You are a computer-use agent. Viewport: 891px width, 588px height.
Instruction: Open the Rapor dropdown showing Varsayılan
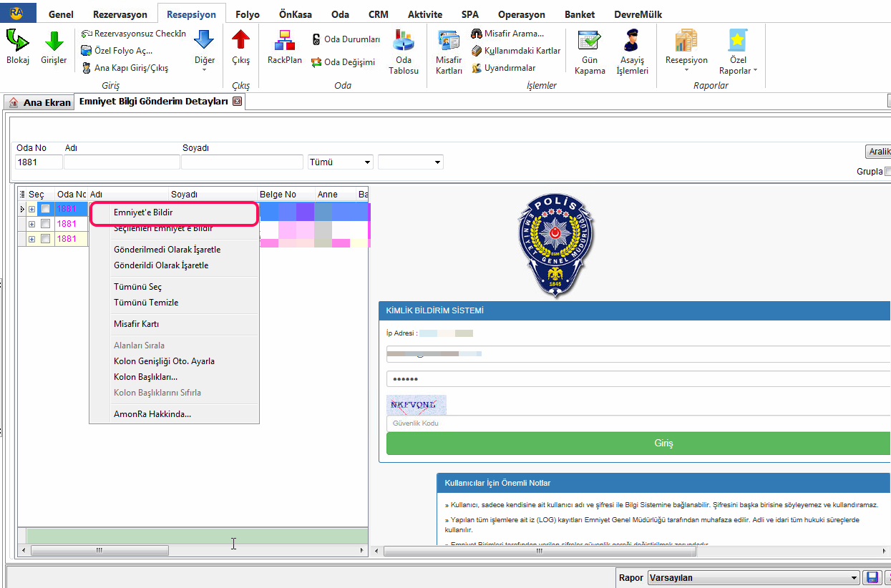pos(754,578)
